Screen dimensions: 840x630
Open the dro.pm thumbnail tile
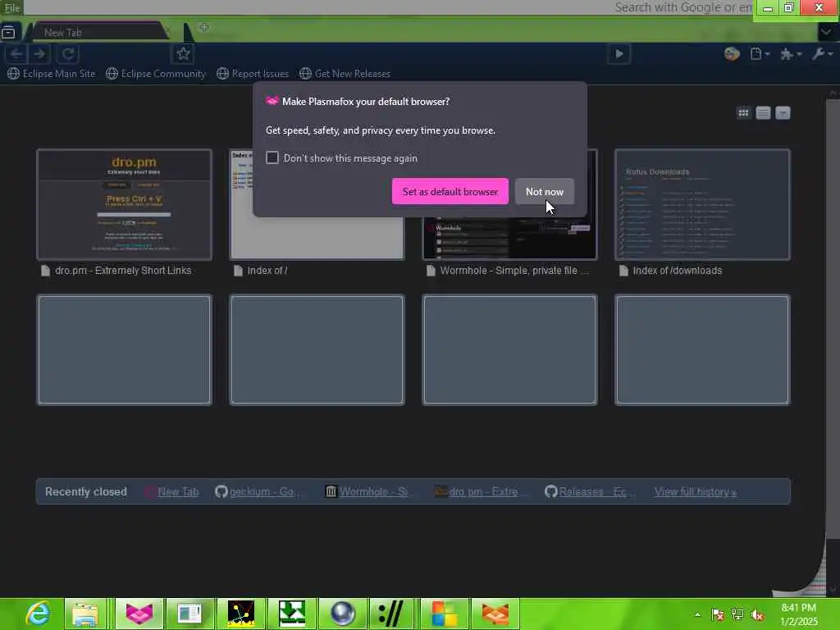click(125, 204)
